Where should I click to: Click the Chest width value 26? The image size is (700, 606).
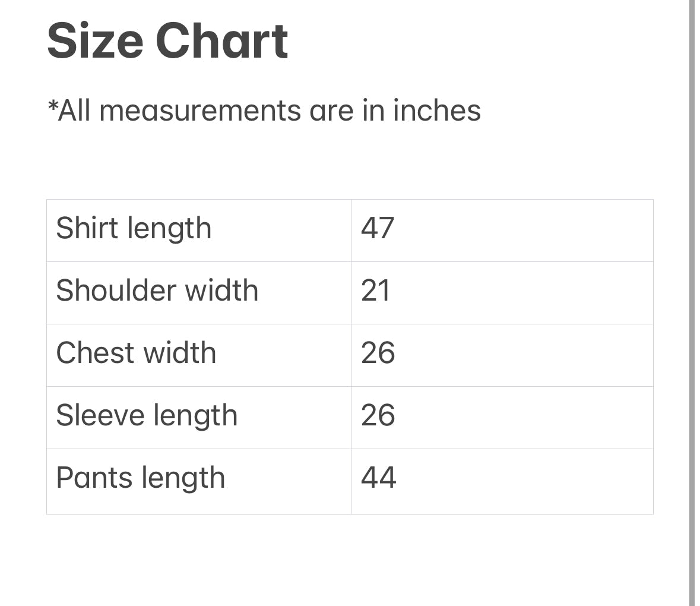tap(378, 353)
